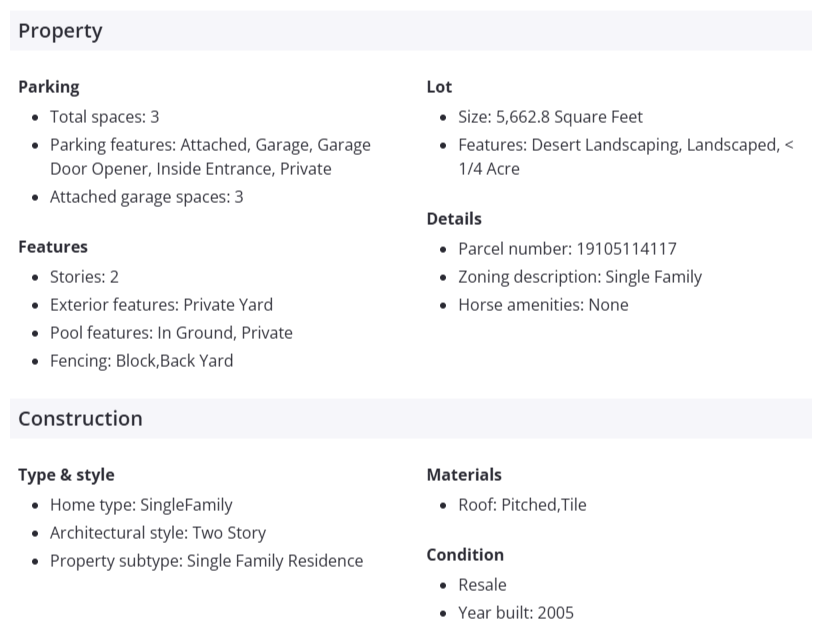Select the Attached garage spaces item

(146, 197)
